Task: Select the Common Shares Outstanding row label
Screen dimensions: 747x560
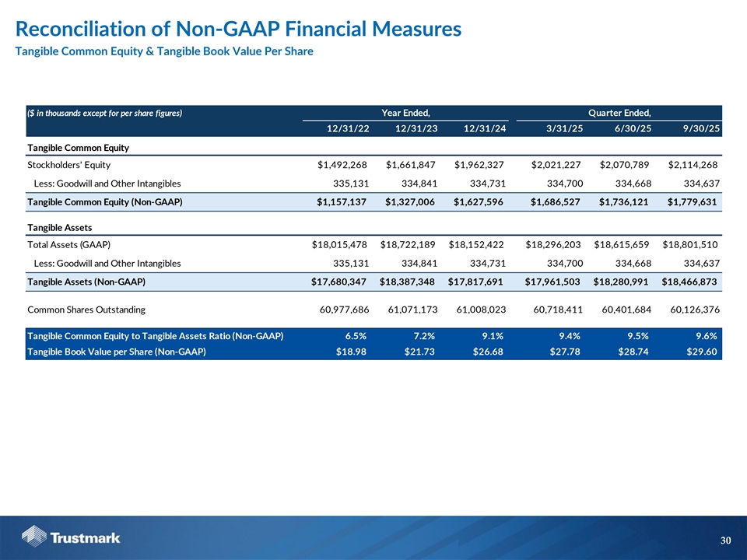Action: pyautogui.click(x=86, y=310)
